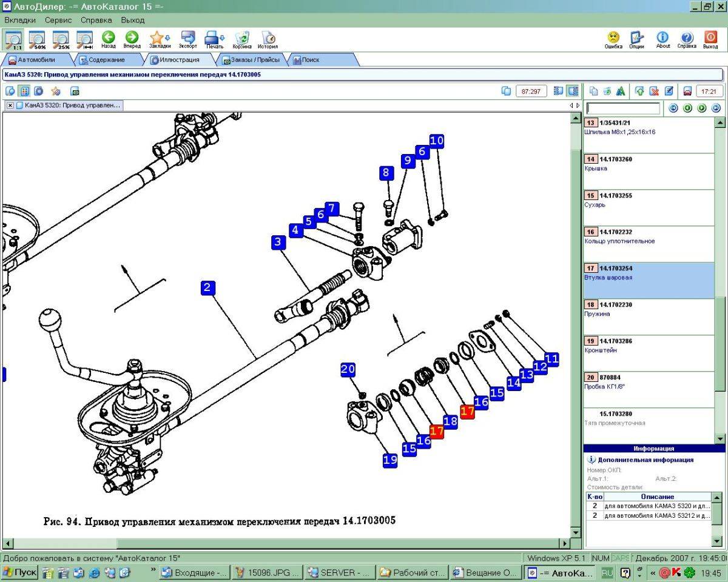Click the Вперед forward arrow icon
Screen dimensions: 728x582
click(132, 38)
